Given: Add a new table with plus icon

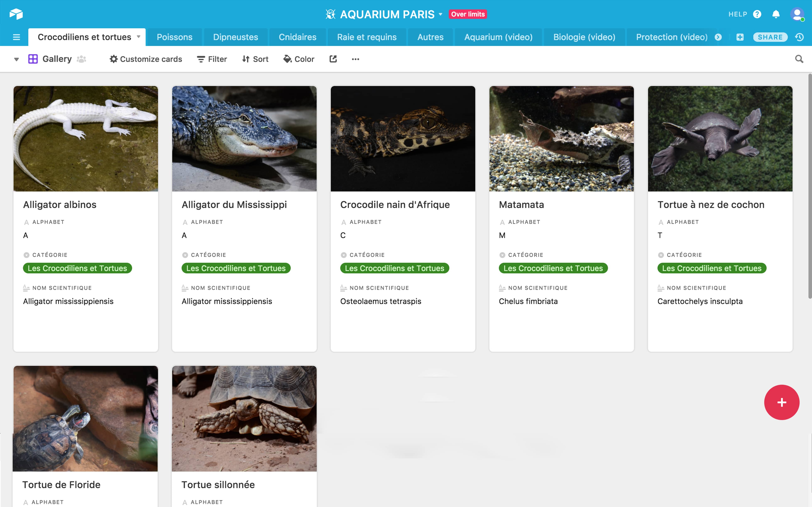Looking at the screenshot, I should [x=740, y=37].
